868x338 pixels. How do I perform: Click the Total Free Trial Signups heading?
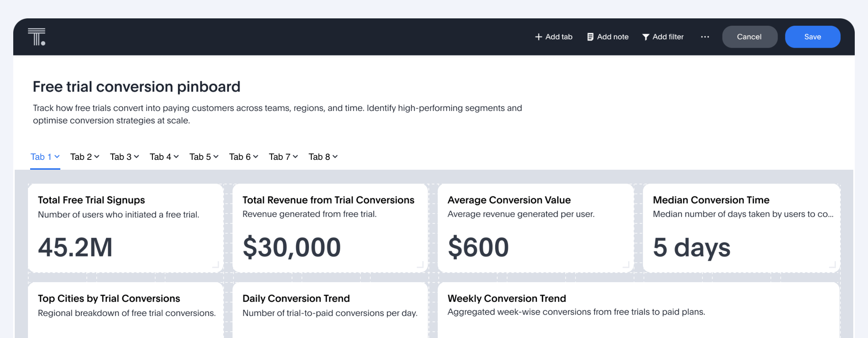tap(91, 200)
